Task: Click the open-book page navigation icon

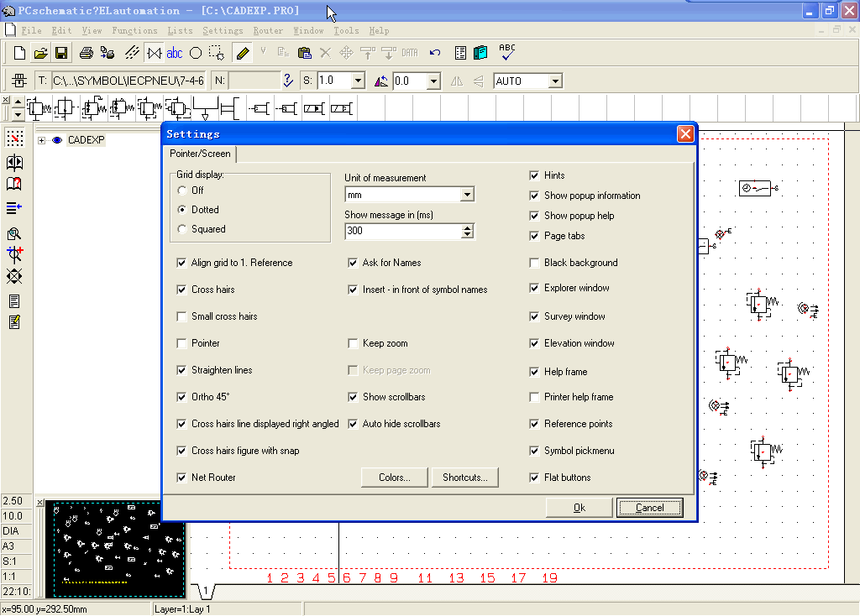Action: click(14, 163)
